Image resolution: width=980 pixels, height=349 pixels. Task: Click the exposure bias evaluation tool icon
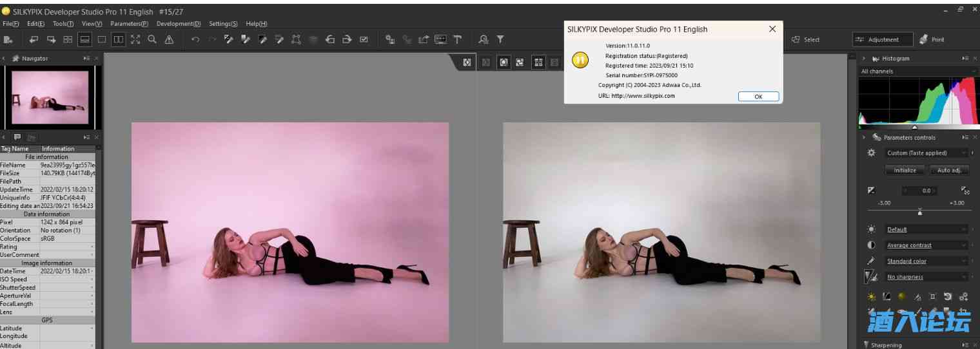965,191
